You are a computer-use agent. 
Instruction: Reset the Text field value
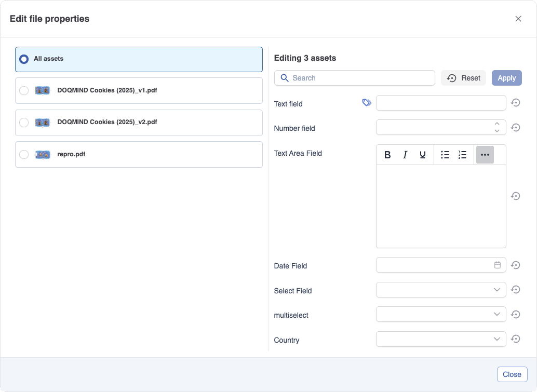pos(515,103)
